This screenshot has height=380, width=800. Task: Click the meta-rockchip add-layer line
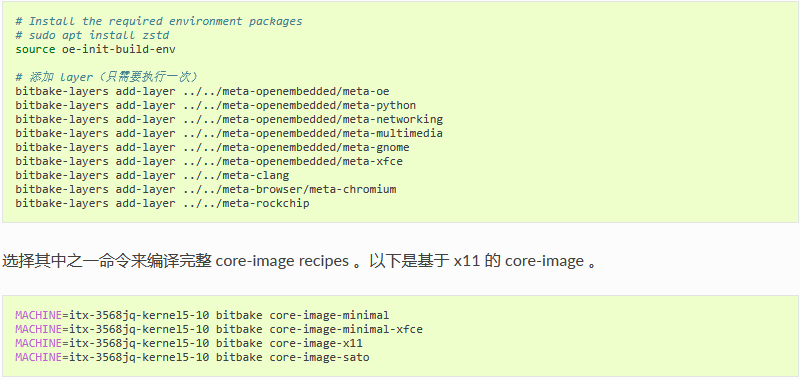162,204
